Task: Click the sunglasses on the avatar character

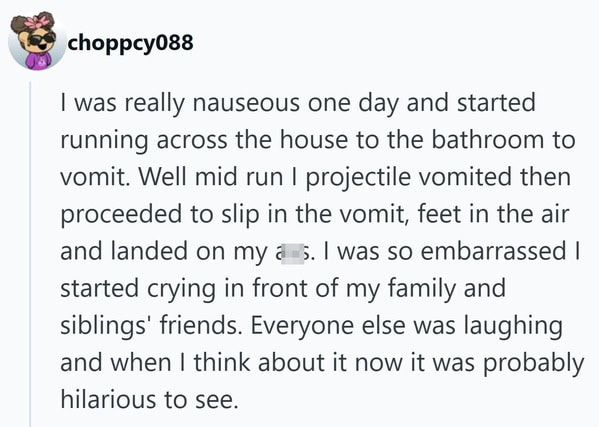Action: pos(42,39)
